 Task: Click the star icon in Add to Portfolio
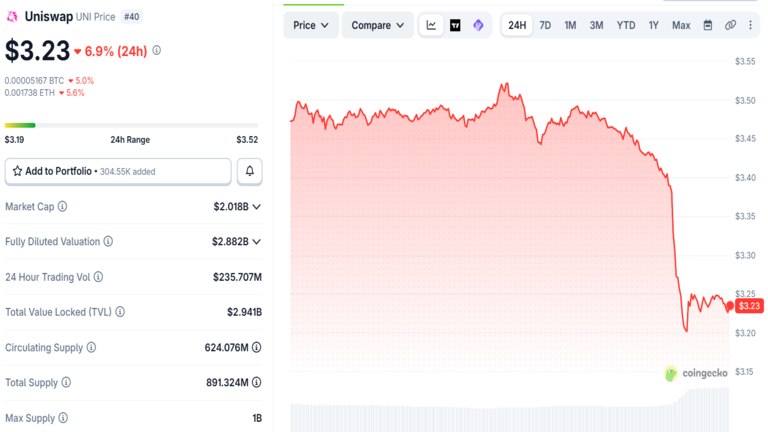pyautogui.click(x=18, y=171)
